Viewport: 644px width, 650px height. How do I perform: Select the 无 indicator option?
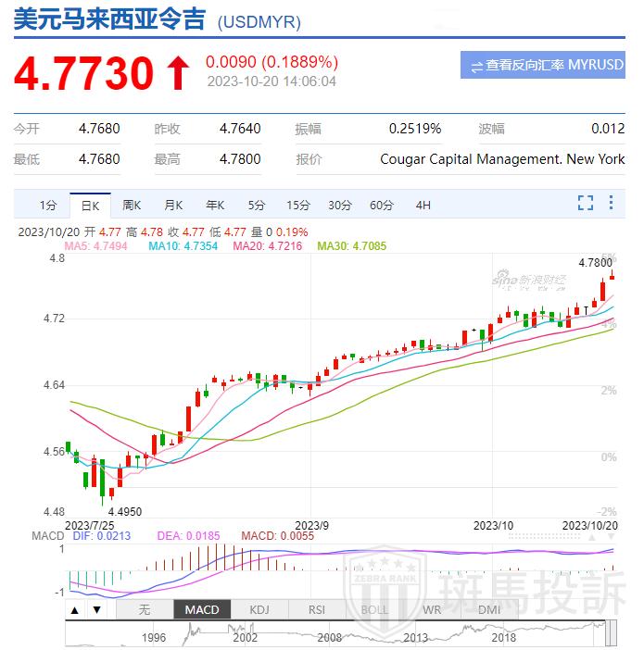click(144, 609)
